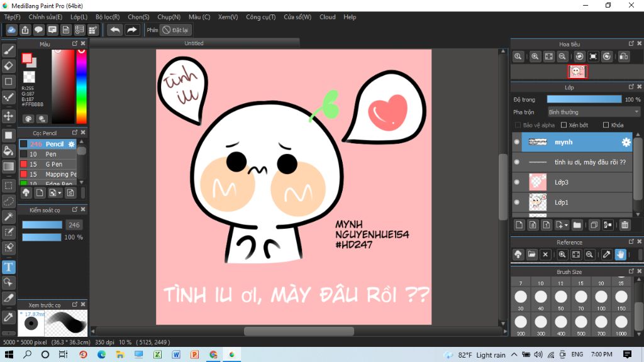Image resolution: width=644 pixels, height=362 pixels.
Task: Adjust the Độ trong opacity slider
Action: [x=584, y=99]
